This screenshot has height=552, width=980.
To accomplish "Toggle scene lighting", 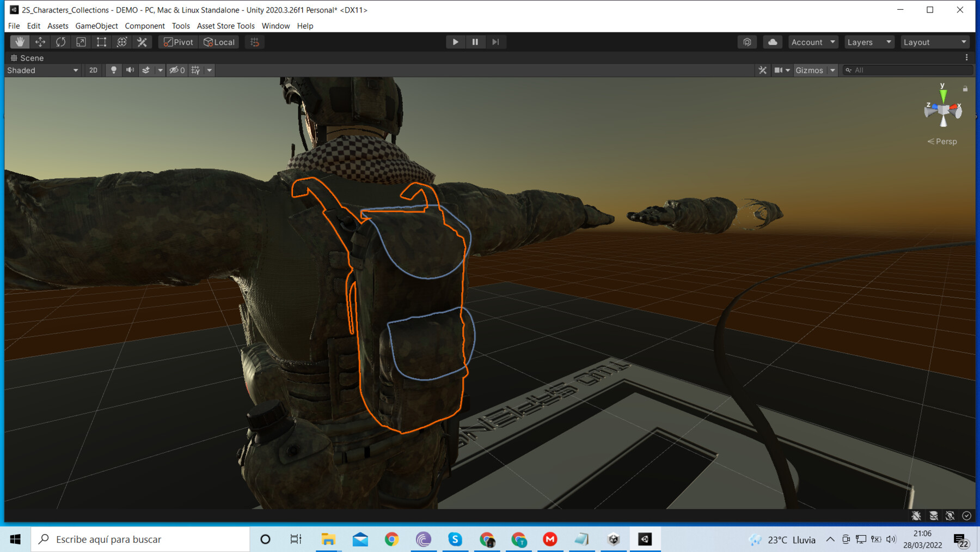I will pos(113,70).
